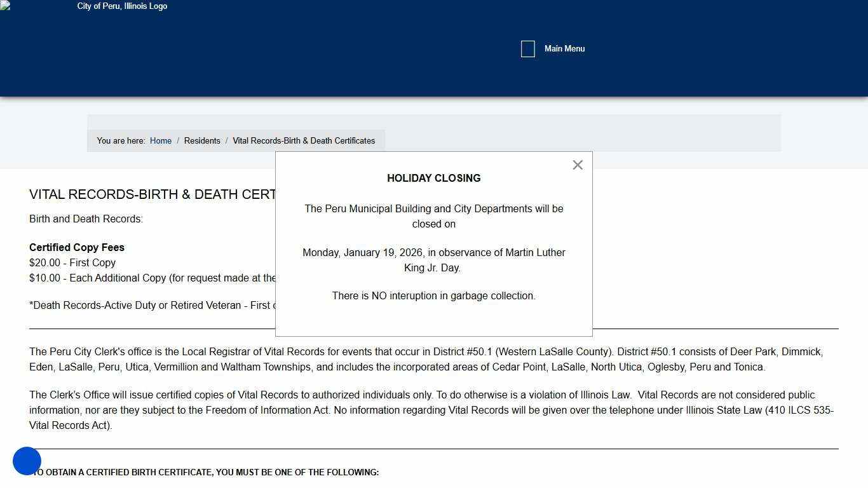Close the HOLIDAY CLOSING announcement dialog
Image resolution: width=868 pixels, height=488 pixels.
coord(577,165)
